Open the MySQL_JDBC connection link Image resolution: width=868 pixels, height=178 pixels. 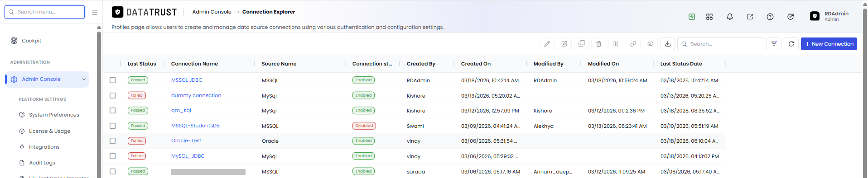[188, 156]
